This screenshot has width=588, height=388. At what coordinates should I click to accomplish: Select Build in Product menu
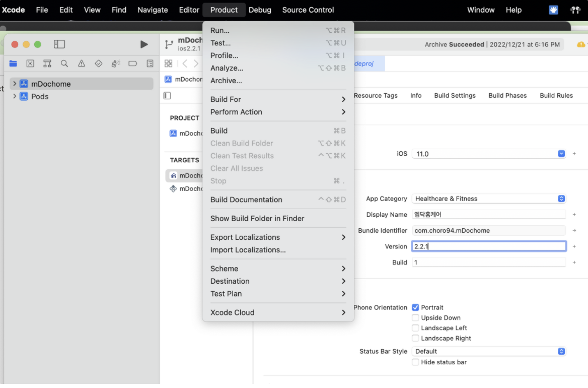278,131
